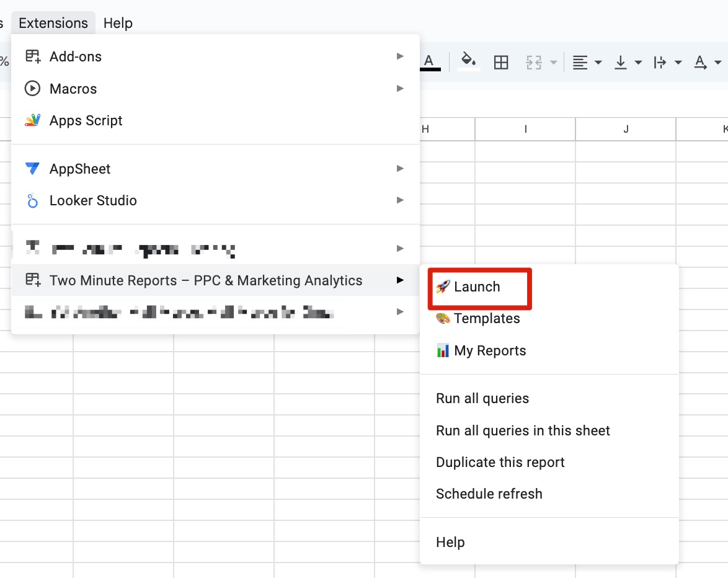Open the fill color paint bucket
This screenshot has width=728, height=578.
click(x=469, y=61)
